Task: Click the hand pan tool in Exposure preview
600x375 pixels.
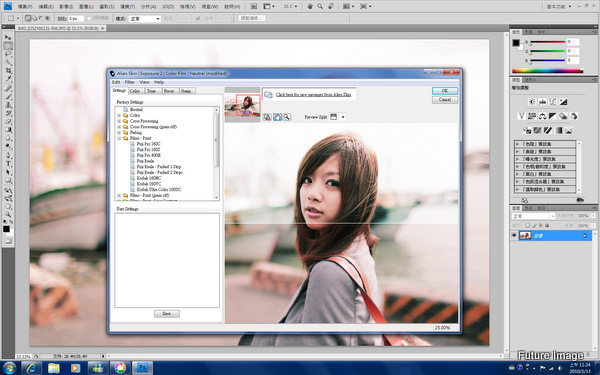Action: (x=277, y=117)
